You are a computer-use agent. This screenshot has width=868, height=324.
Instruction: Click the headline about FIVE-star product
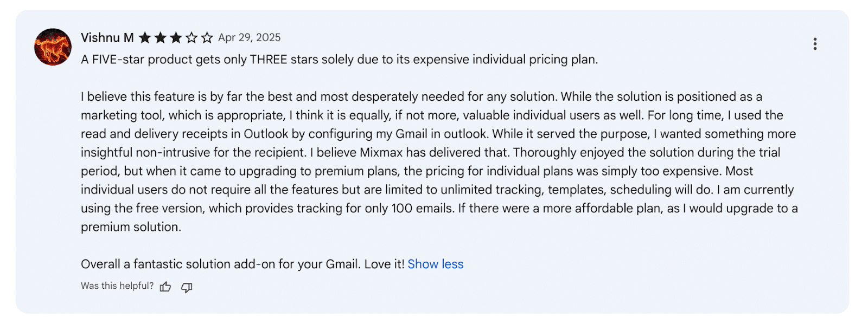[339, 60]
